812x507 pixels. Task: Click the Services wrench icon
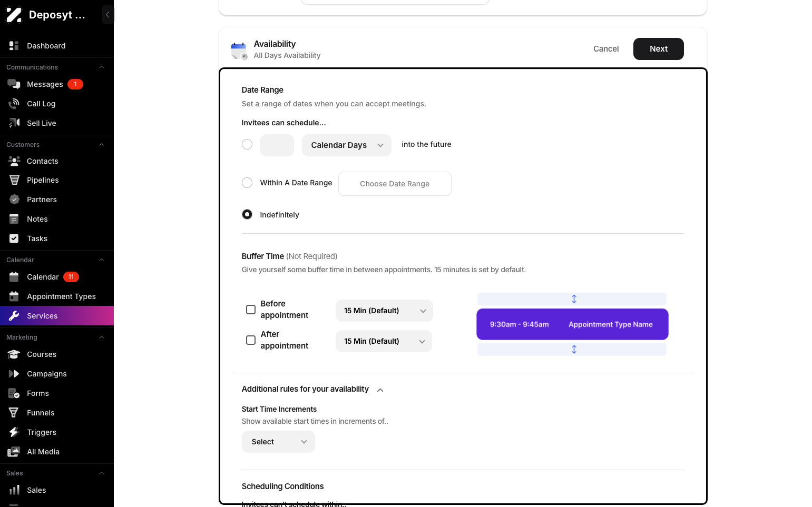14,316
